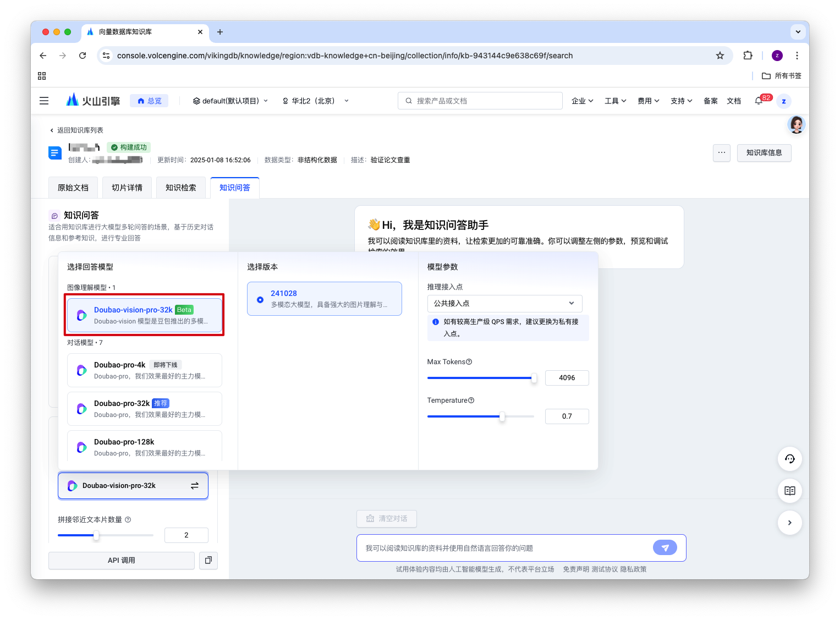This screenshot has width=840, height=620.
Task: Switch to the 原始文档 tab
Action: click(x=73, y=188)
